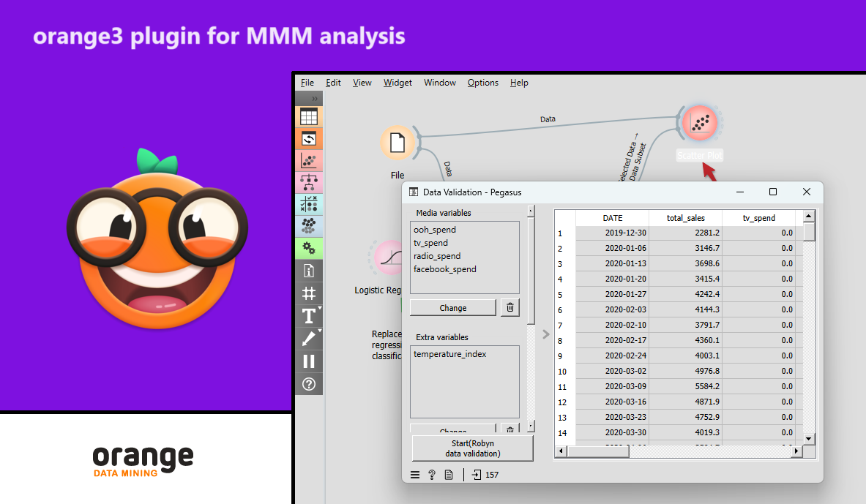The width and height of the screenshot is (866, 504).
Task: Open the Data Validation hamburger menu icon
Action: 415,475
